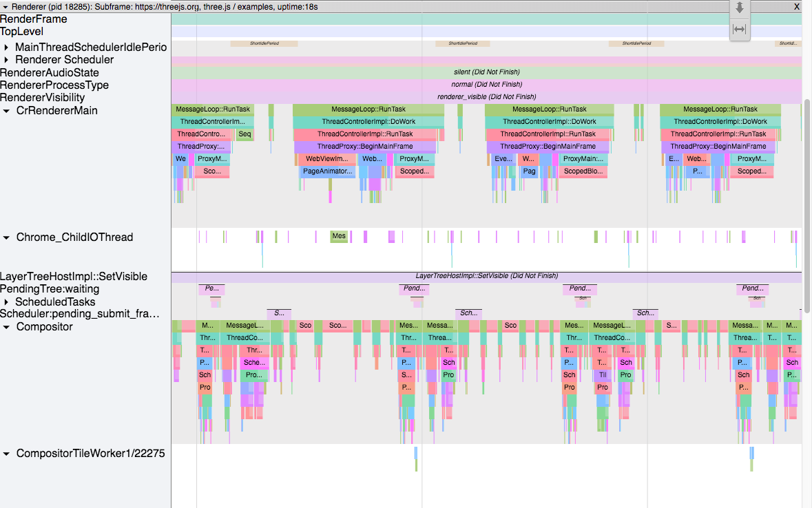Screen dimensions: 812x508
Task: Click the WebViewIm... slice in CrRendererMain
Action: [x=327, y=159]
